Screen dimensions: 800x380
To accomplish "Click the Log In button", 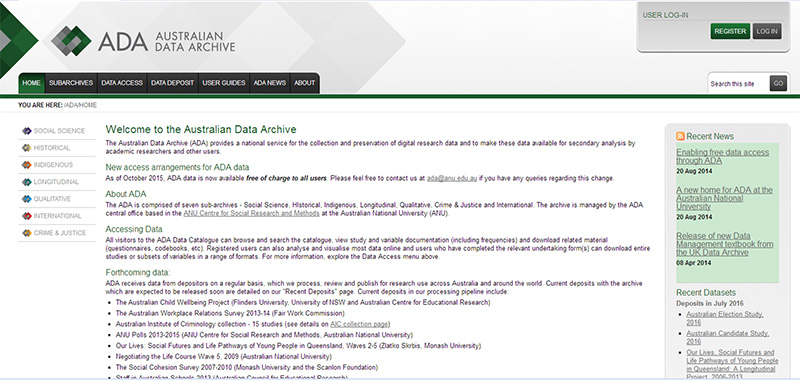I will point(767,31).
